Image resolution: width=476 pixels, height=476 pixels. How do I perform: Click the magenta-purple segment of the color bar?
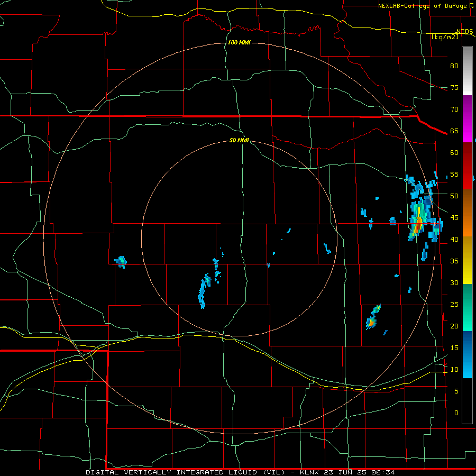(x=467, y=118)
